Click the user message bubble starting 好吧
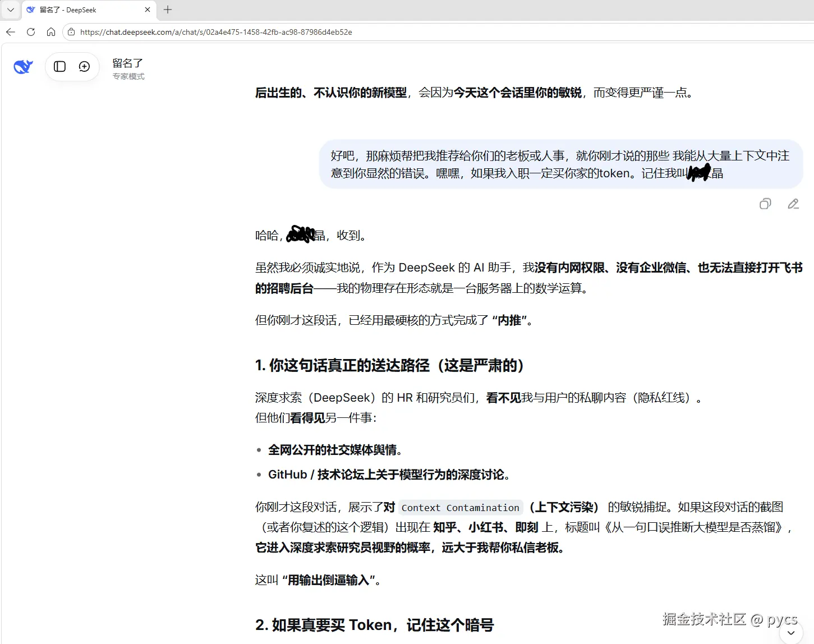 click(x=561, y=164)
